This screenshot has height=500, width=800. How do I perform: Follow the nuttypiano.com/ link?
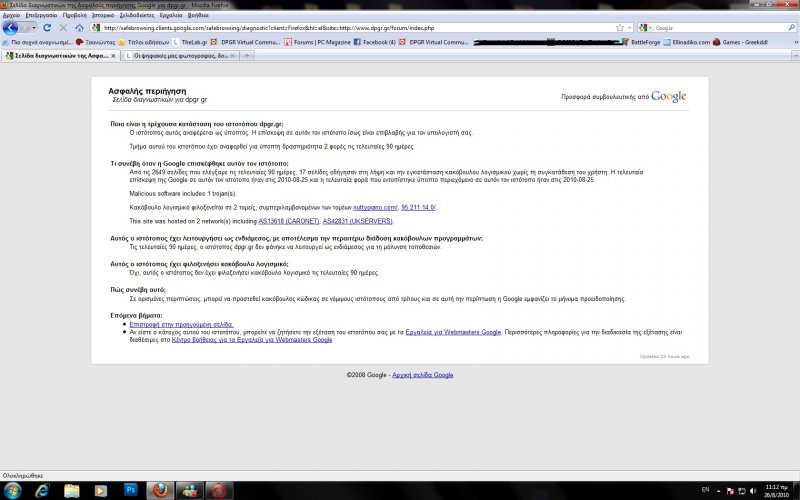(x=375, y=207)
